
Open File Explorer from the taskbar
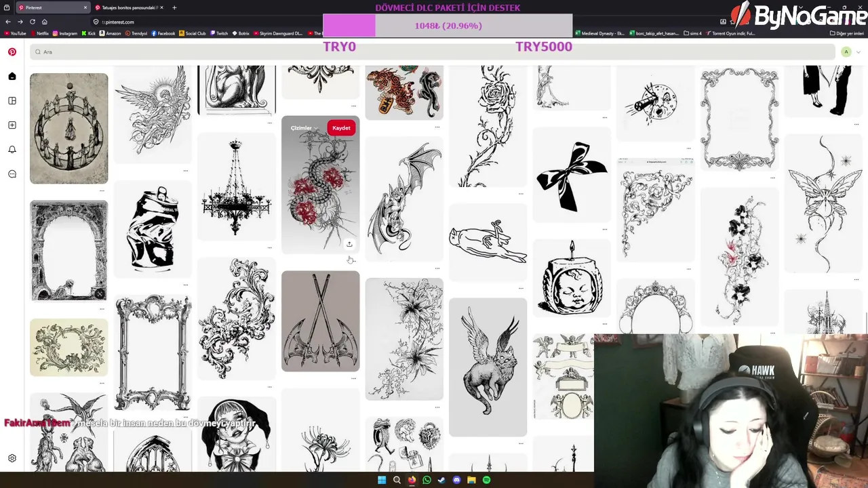[x=471, y=480]
